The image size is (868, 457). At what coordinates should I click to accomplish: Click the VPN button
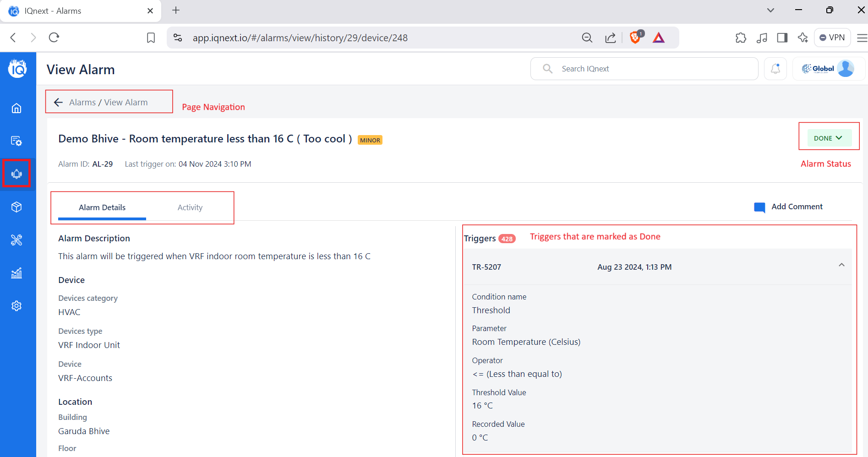832,38
